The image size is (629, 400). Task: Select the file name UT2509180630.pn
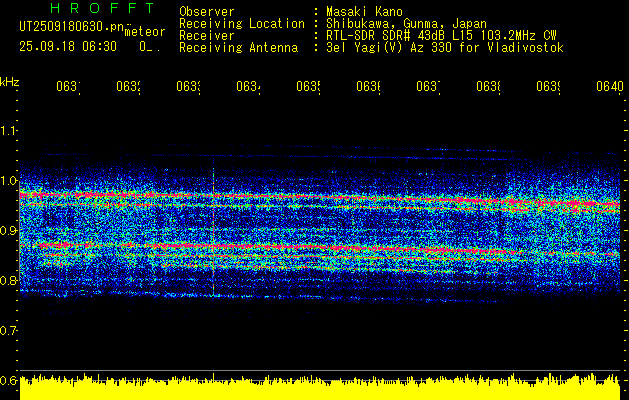click(x=72, y=26)
